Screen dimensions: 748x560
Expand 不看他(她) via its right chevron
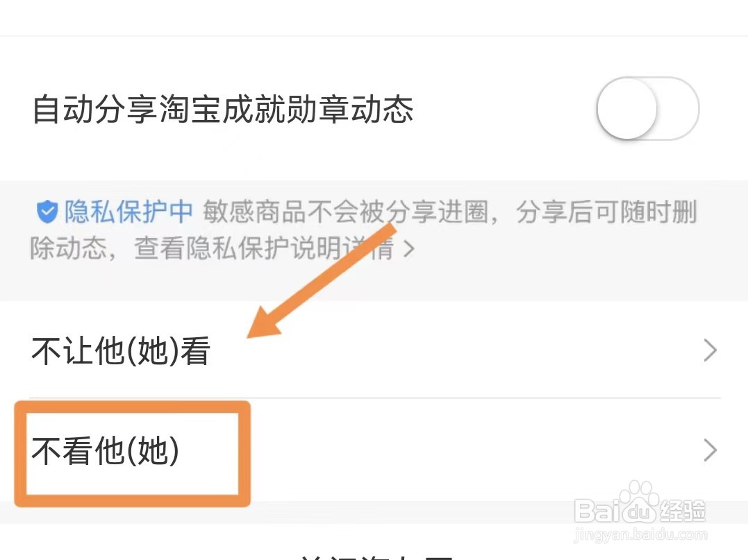pyautogui.click(x=710, y=450)
